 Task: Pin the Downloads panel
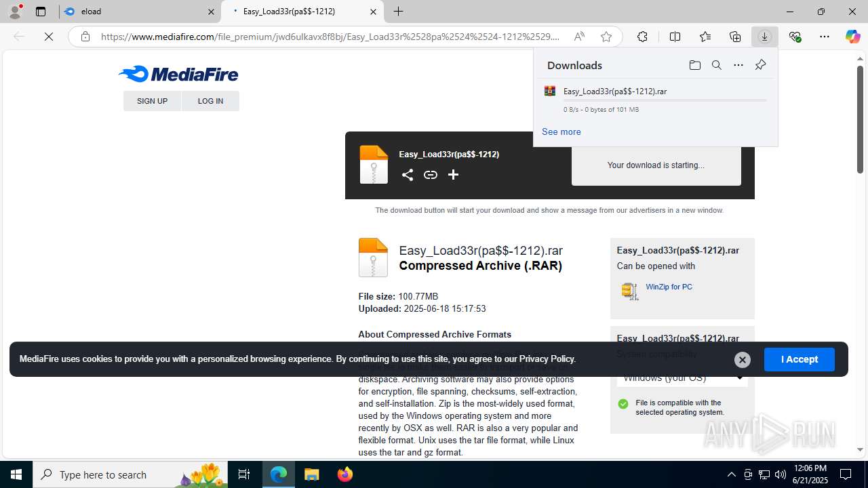pos(760,65)
